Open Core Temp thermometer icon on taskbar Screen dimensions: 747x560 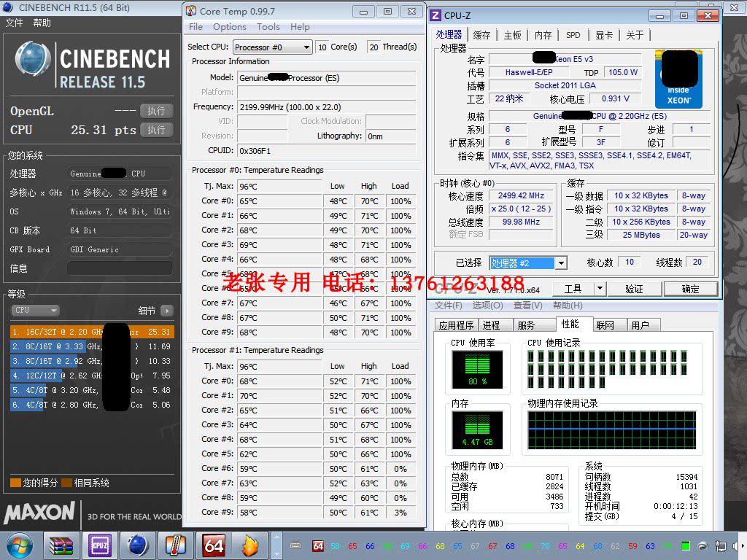pos(174,545)
